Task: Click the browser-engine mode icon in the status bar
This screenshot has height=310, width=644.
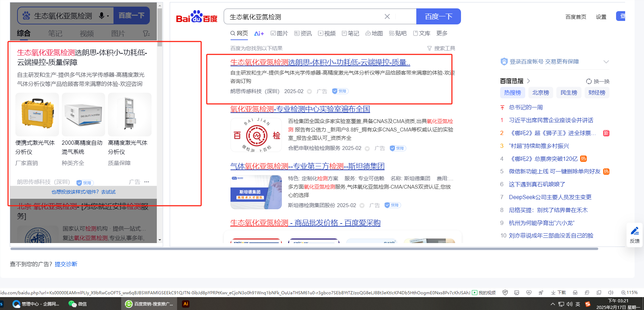Action: pyautogui.click(x=587, y=293)
